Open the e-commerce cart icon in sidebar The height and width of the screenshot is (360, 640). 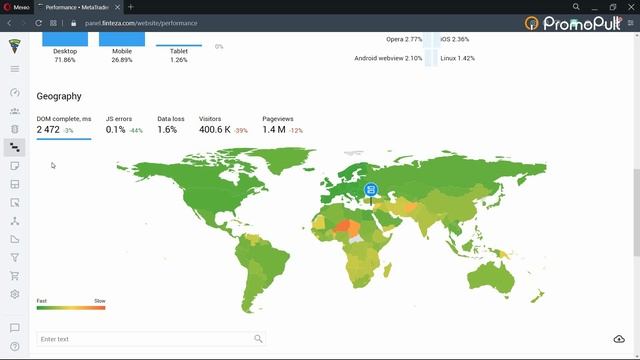point(15,276)
